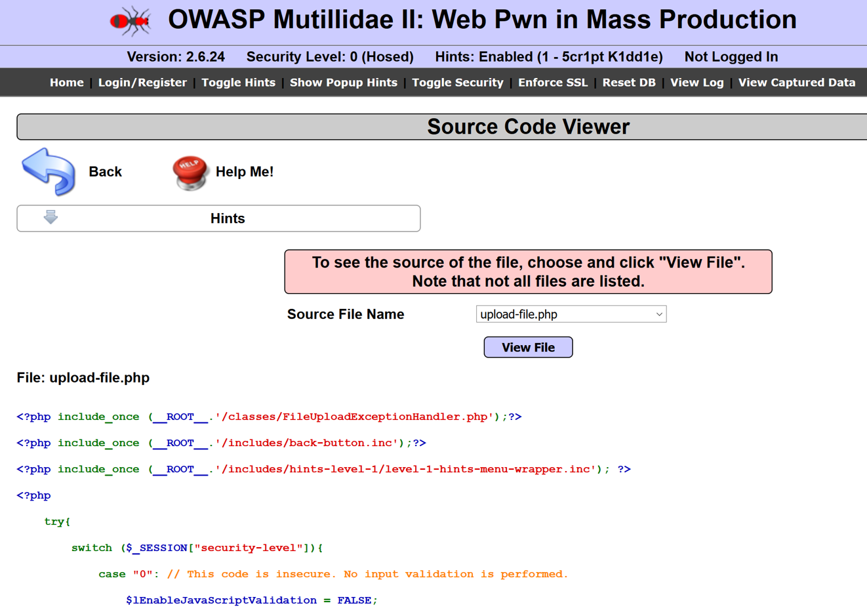Screen dimensions: 867x616
Task: Click the switch security-level code line
Action: tap(197, 548)
